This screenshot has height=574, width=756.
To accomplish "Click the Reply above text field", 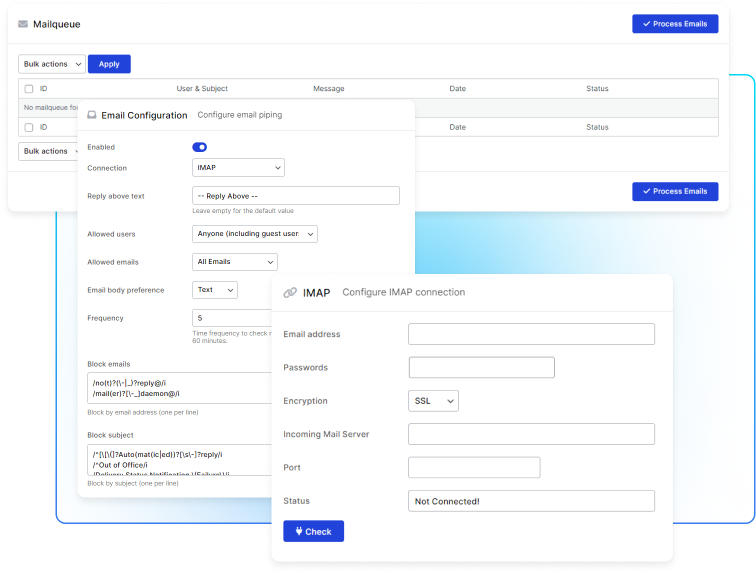I will [296, 196].
